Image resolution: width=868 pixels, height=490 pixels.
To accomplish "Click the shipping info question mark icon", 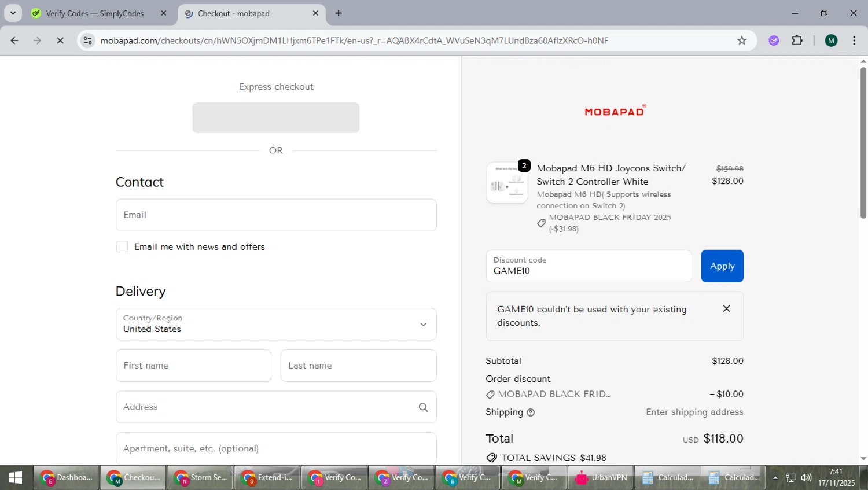I will (x=531, y=412).
